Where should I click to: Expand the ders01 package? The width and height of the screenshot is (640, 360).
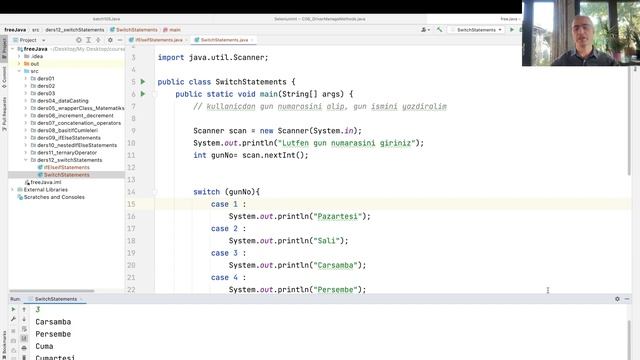click(26, 78)
